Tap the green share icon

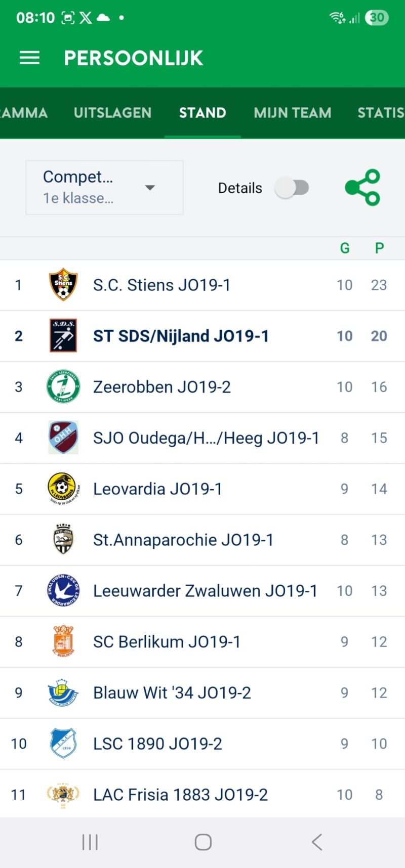[362, 188]
